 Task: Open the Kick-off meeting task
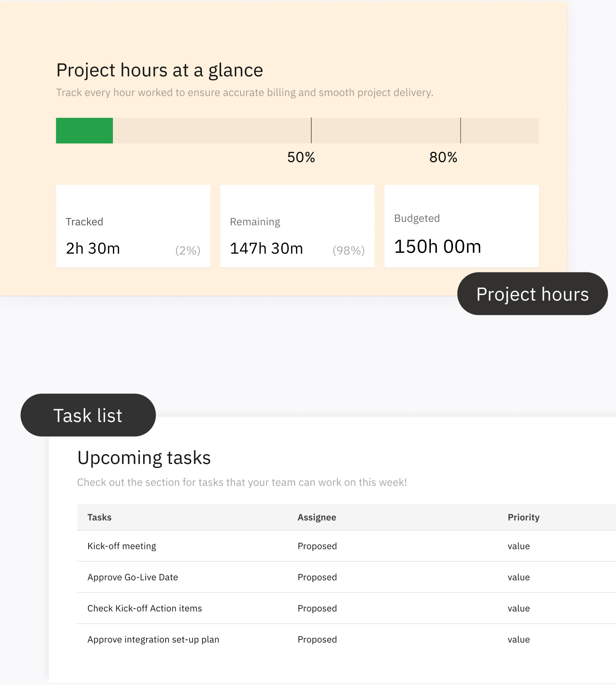coord(122,546)
